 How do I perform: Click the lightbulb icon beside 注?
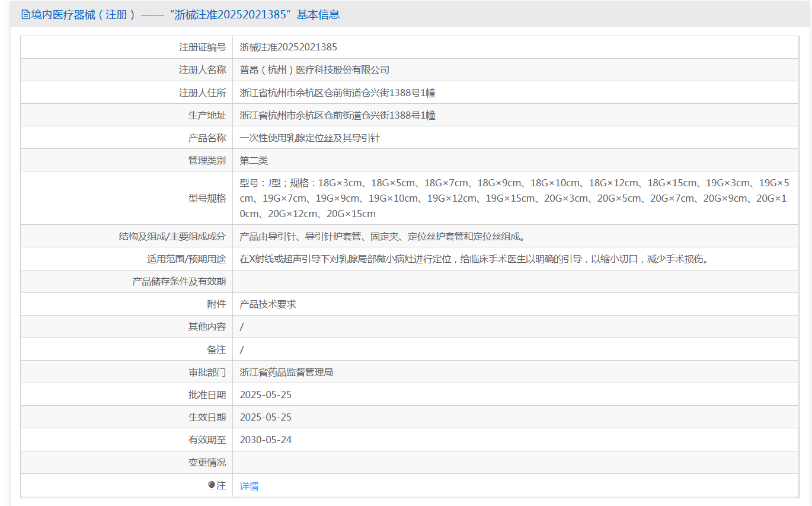click(x=211, y=485)
